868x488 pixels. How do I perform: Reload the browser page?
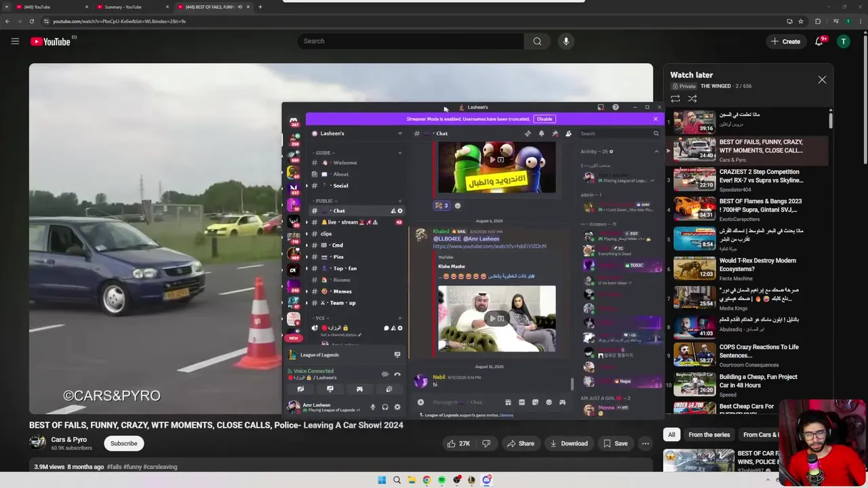pyautogui.click(x=31, y=21)
